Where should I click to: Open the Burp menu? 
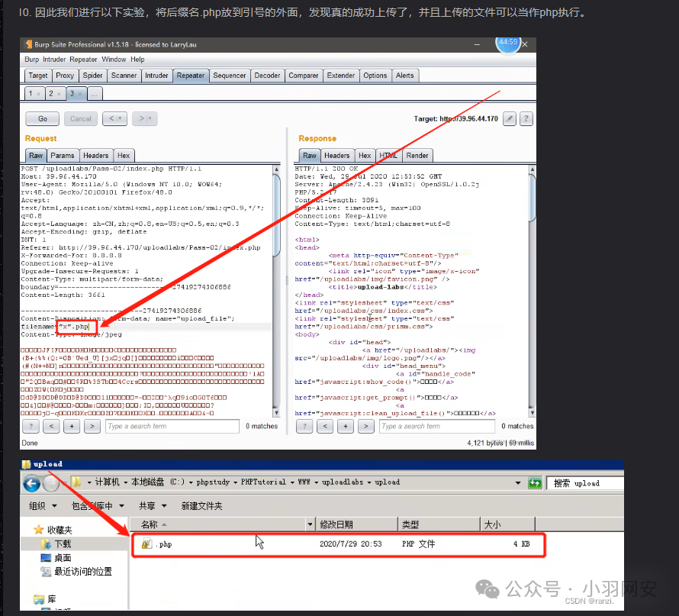pyautogui.click(x=31, y=60)
